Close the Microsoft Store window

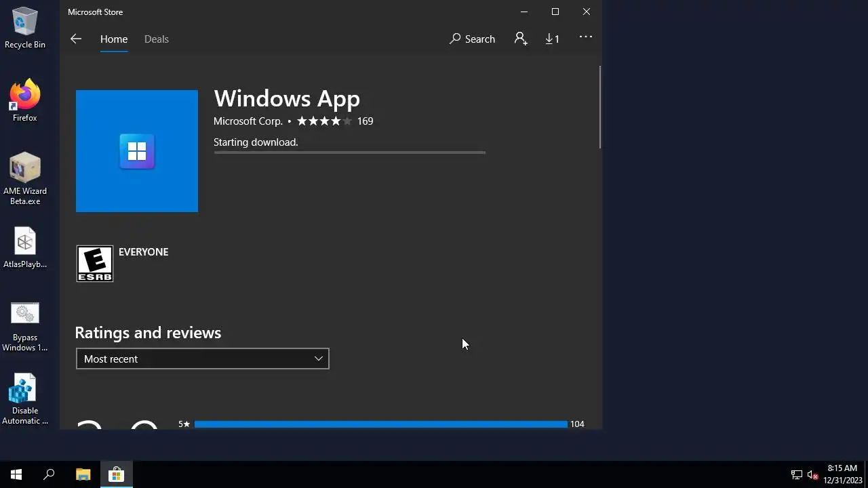pyautogui.click(x=587, y=12)
